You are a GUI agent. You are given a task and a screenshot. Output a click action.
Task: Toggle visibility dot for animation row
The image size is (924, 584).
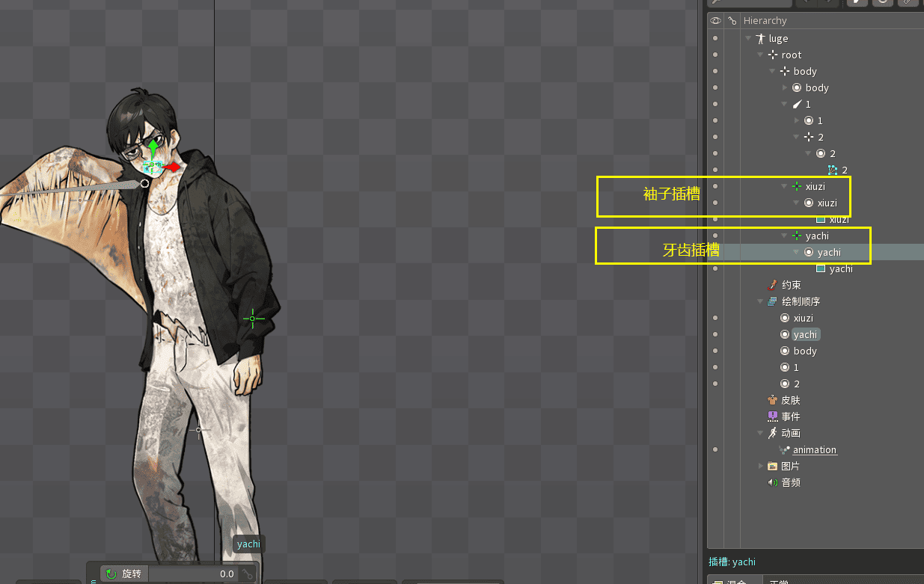[x=715, y=449]
